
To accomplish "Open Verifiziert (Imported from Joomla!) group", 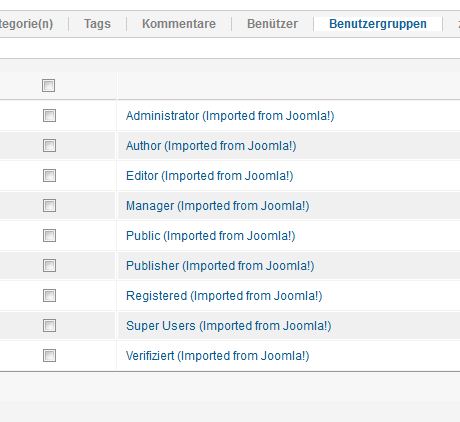I will pos(218,356).
